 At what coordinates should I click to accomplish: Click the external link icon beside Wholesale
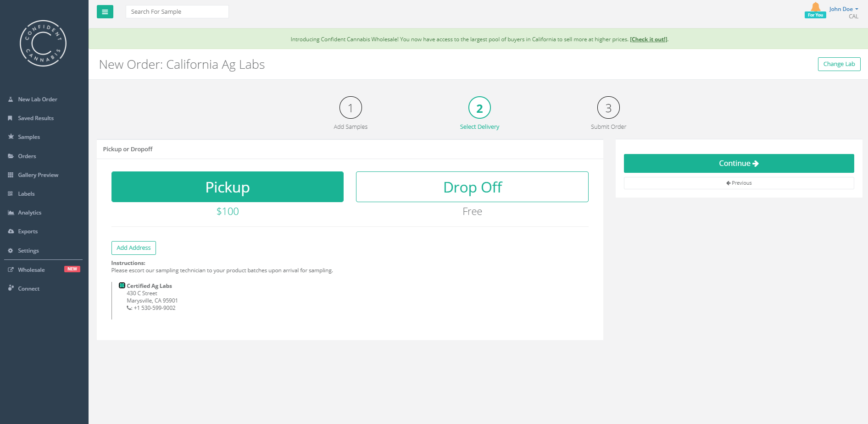pos(11,270)
